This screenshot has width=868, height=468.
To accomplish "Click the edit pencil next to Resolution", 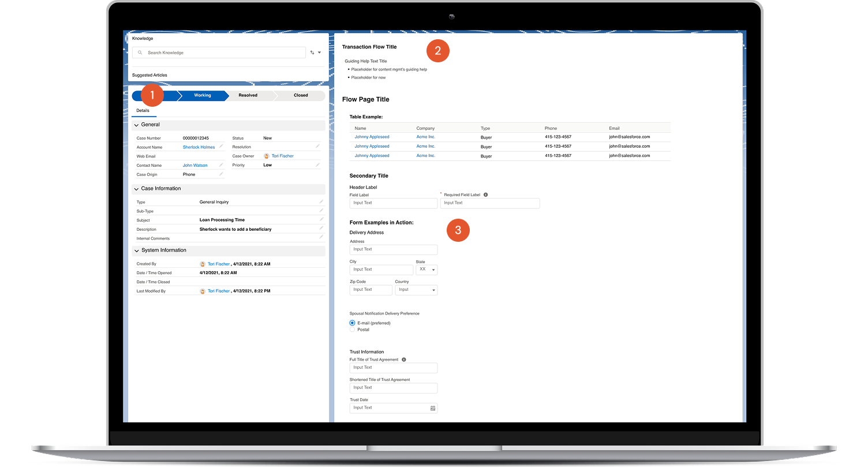I will pos(317,147).
